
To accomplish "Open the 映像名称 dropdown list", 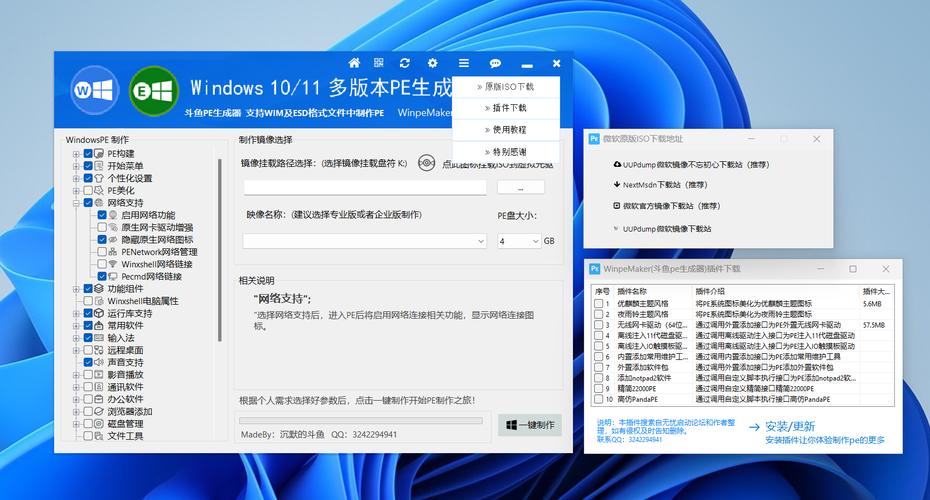I will 480,241.
